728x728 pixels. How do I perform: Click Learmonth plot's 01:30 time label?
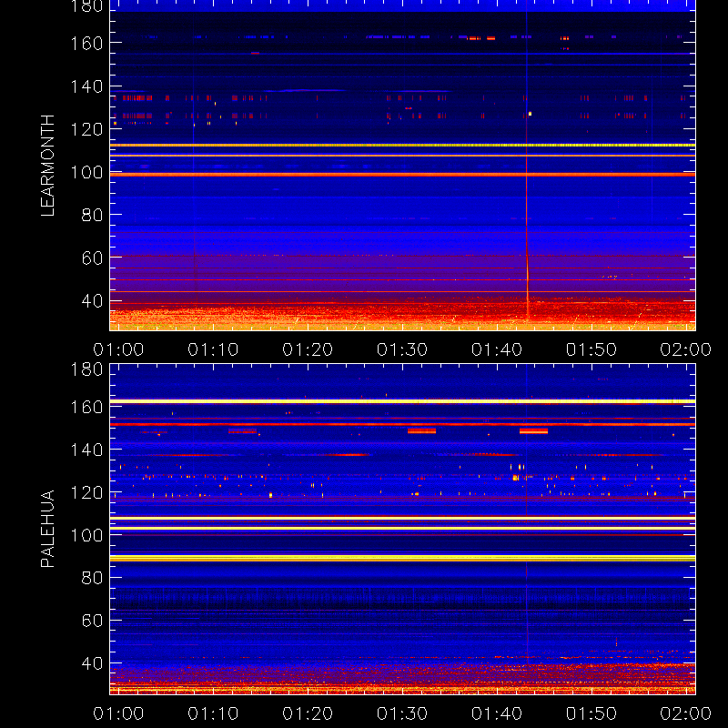coord(402,349)
